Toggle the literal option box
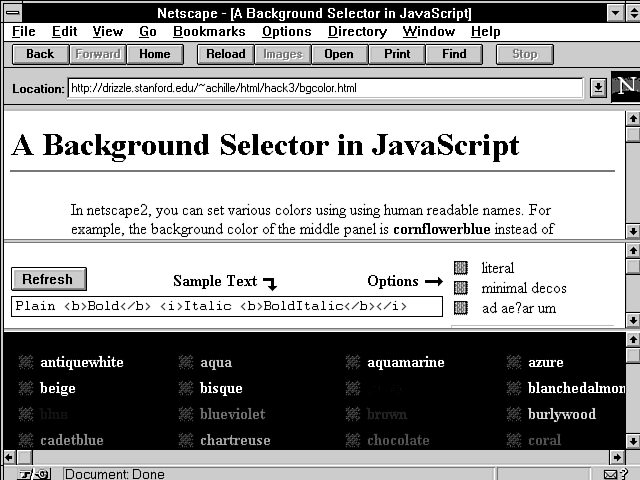640x480 pixels. coord(461,268)
